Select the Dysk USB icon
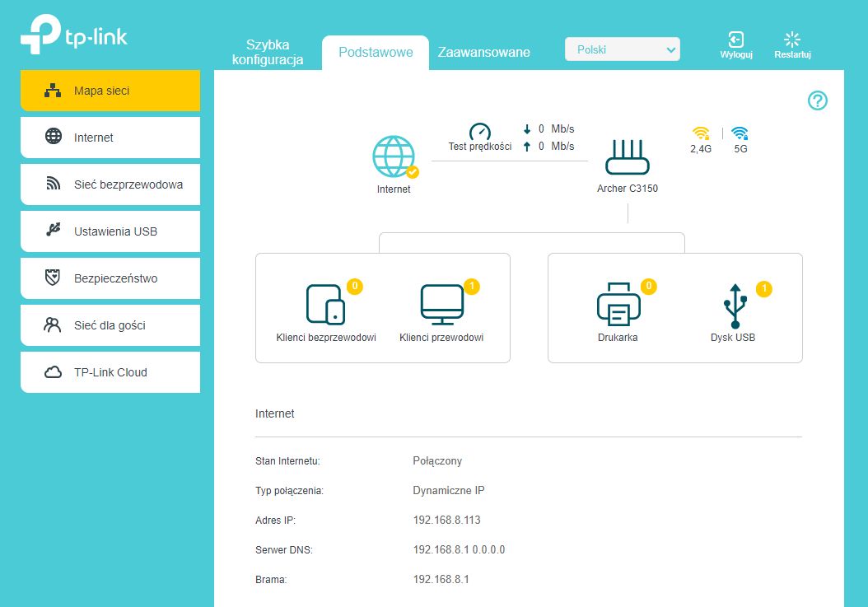The image size is (868, 607). [x=735, y=306]
